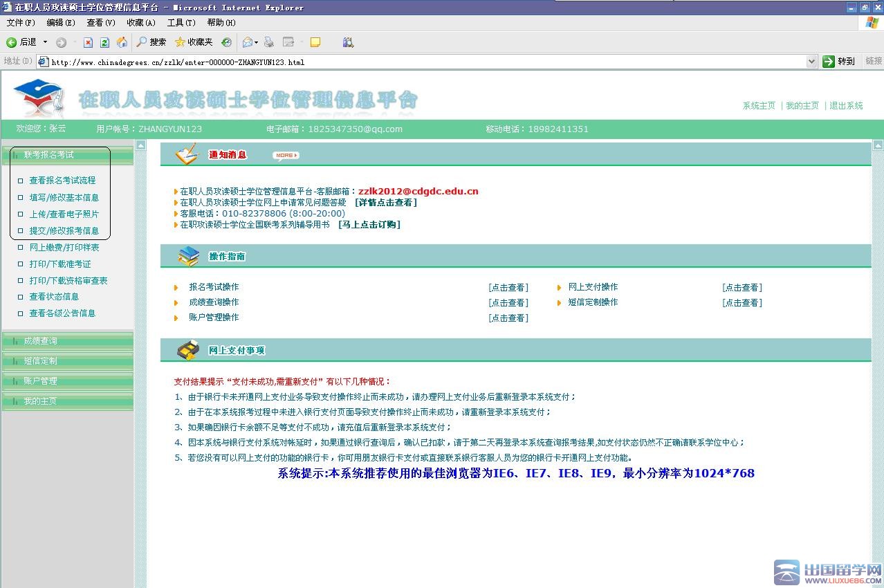Open the 工具(T) menu
884x588 pixels.
click(181, 23)
